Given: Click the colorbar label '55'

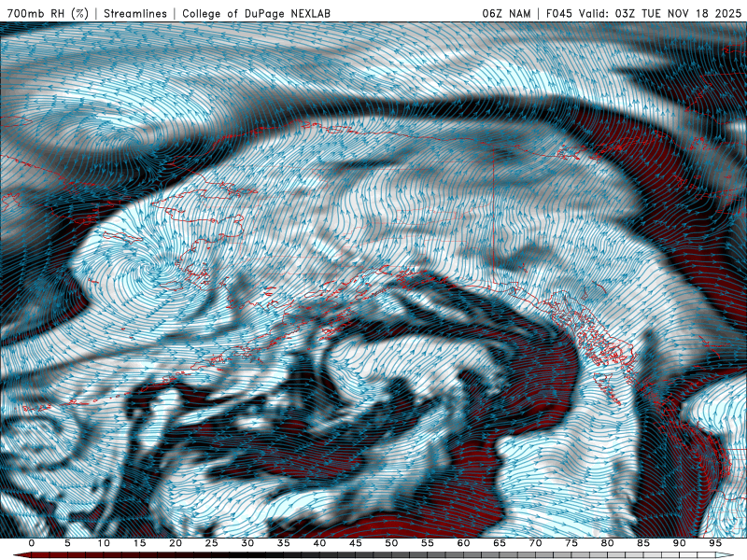Looking at the screenshot, I should [428, 543].
